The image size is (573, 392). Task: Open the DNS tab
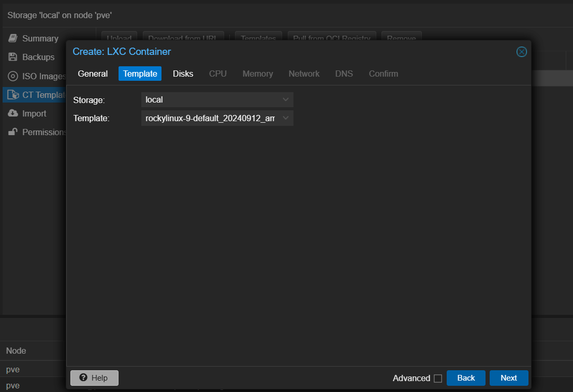(x=344, y=74)
